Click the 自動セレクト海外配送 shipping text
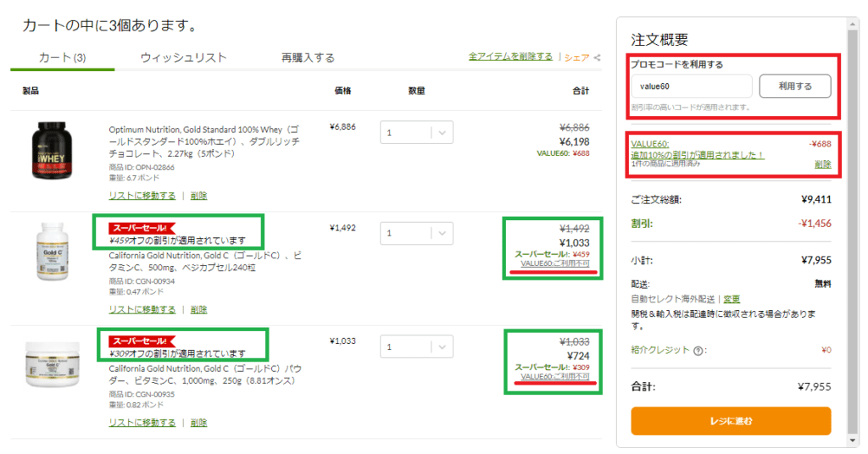Viewport: 868px width, 454px height. (672, 299)
